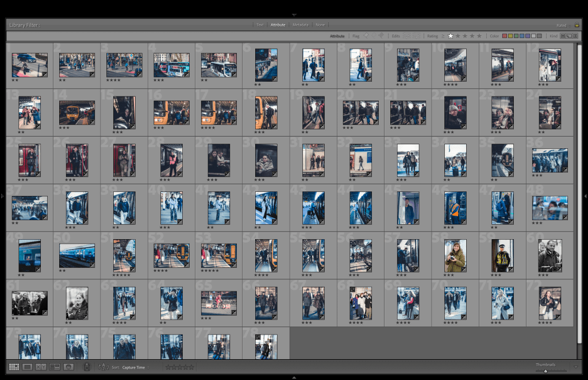Click the rating ≥ operator symbol
The height and width of the screenshot is (380, 588).
pyautogui.click(x=443, y=36)
